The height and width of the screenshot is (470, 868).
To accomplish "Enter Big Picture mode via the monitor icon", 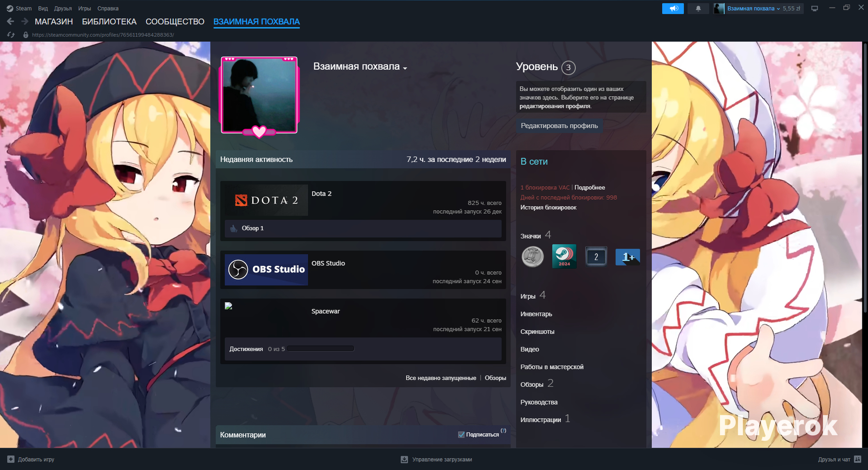I will click(814, 8).
